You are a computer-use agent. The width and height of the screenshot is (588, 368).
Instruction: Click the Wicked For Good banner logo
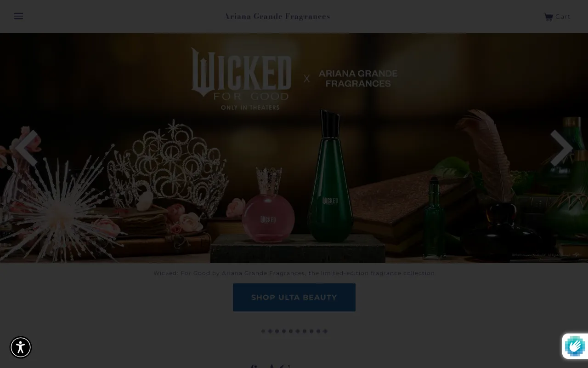[x=242, y=79]
